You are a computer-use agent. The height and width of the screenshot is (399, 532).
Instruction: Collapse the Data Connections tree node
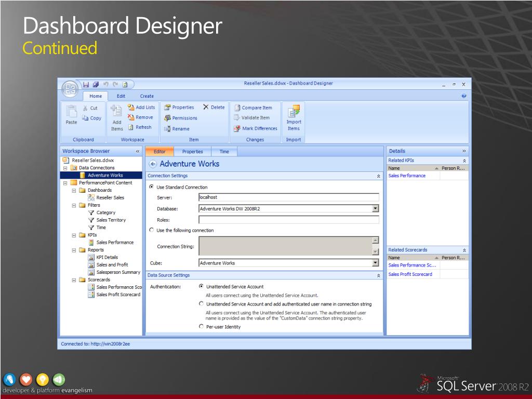(x=65, y=168)
